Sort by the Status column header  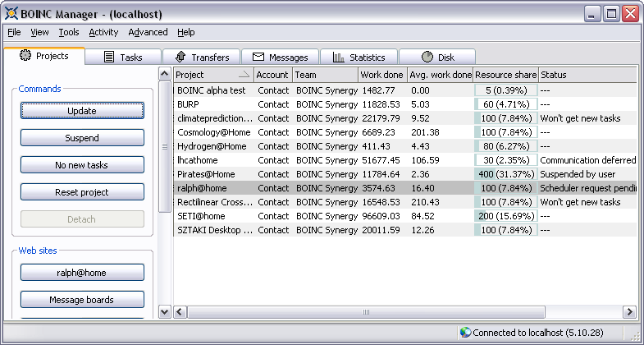(x=587, y=75)
